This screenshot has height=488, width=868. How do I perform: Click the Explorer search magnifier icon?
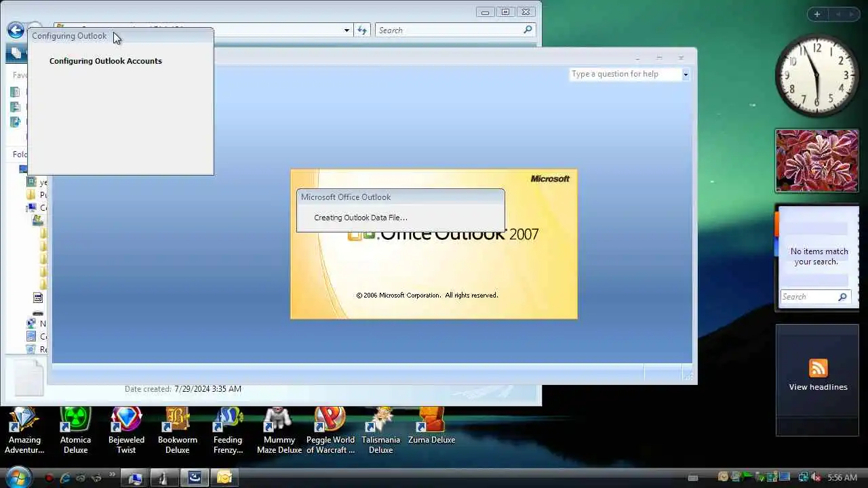[528, 30]
